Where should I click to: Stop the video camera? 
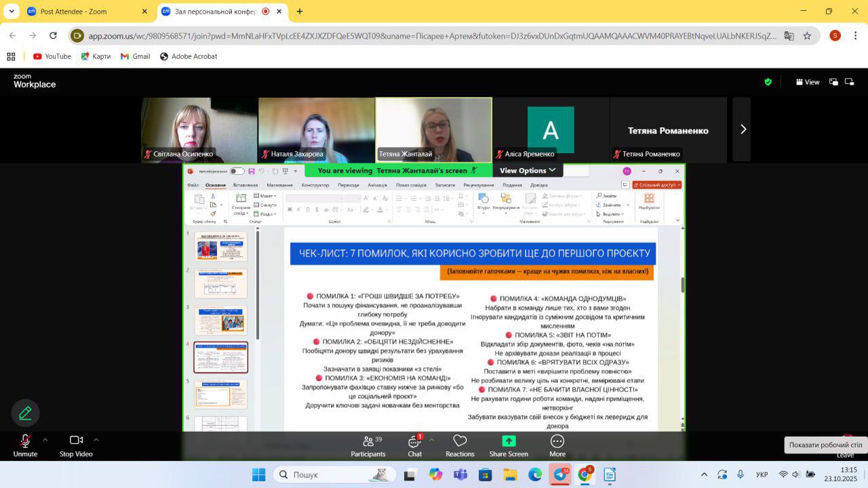click(x=76, y=441)
